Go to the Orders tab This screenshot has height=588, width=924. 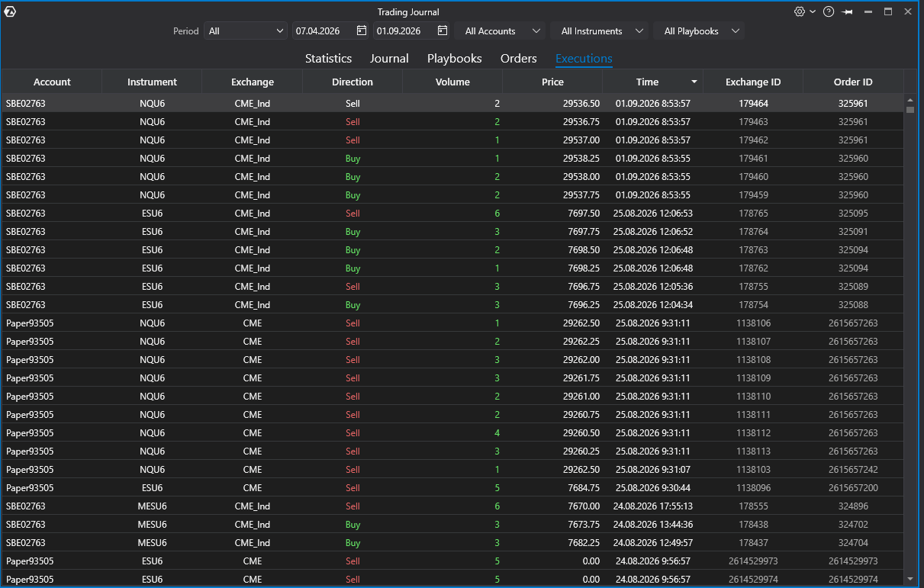519,59
